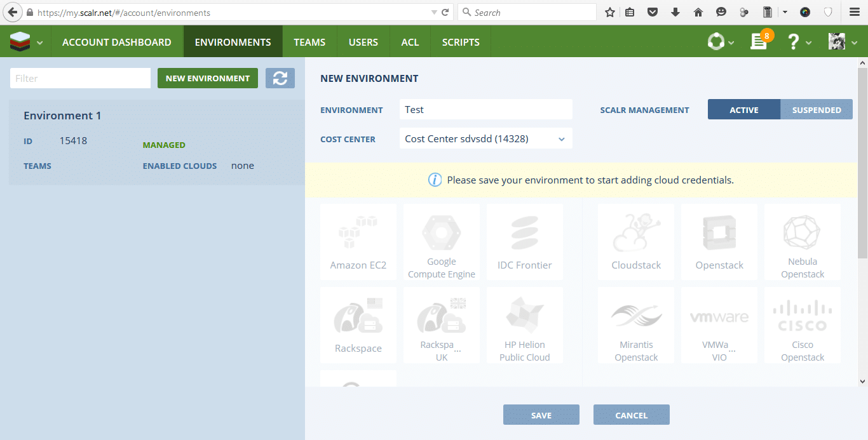Select the Google Compute Engine tile
This screenshot has width=868, height=440.
(x=441, y=242)
